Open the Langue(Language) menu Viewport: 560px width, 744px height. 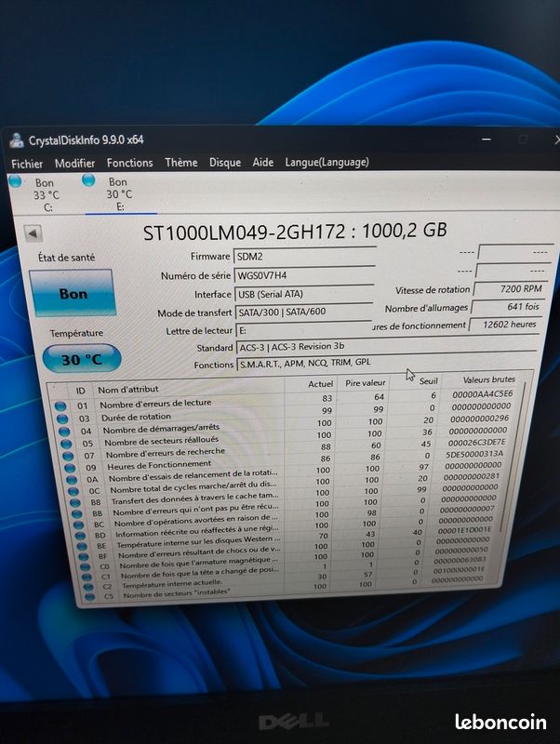coord(327,162)
